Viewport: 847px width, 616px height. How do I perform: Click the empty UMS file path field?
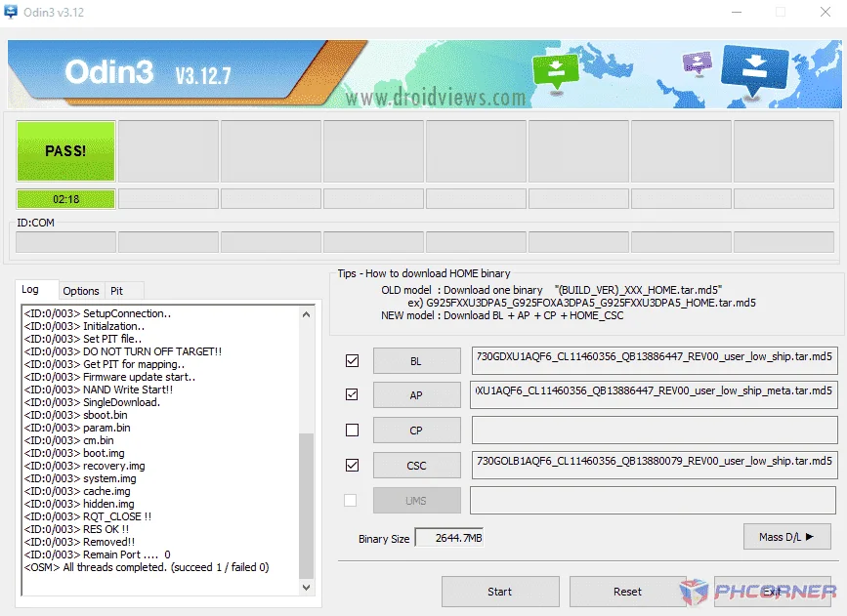653,500
